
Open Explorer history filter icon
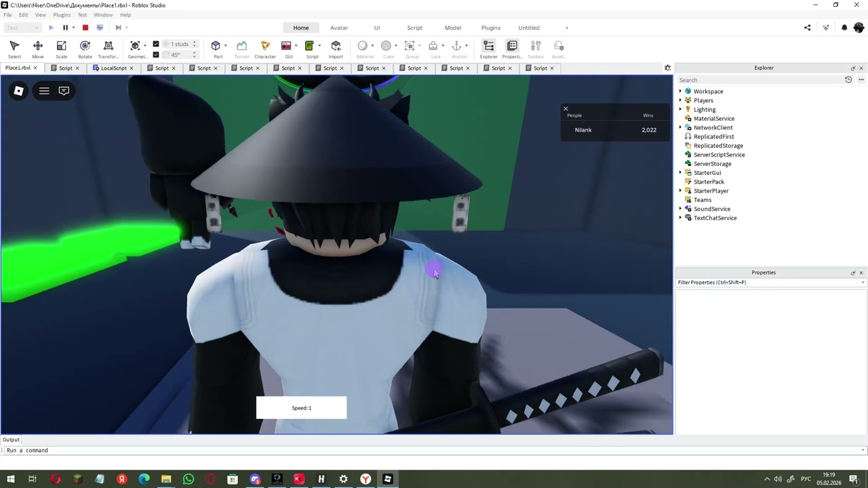(848, 80)
